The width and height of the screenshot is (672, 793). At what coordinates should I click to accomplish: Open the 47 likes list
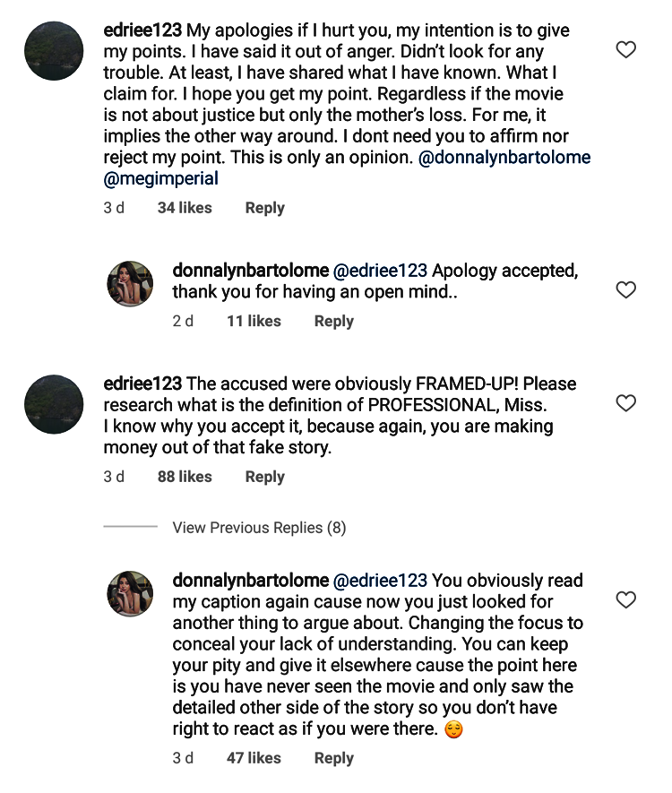pos(254,758)
